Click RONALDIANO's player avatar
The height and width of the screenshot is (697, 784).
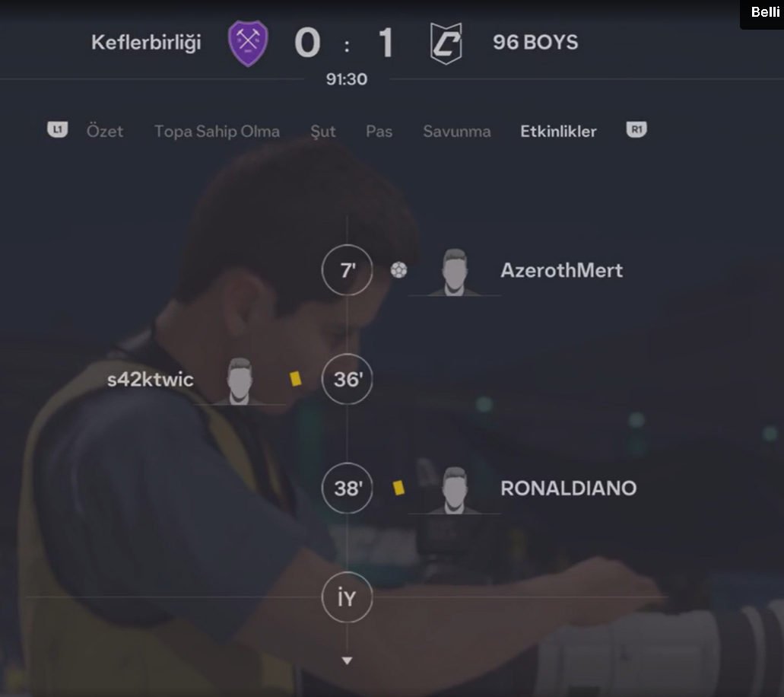tap(455, 490)
